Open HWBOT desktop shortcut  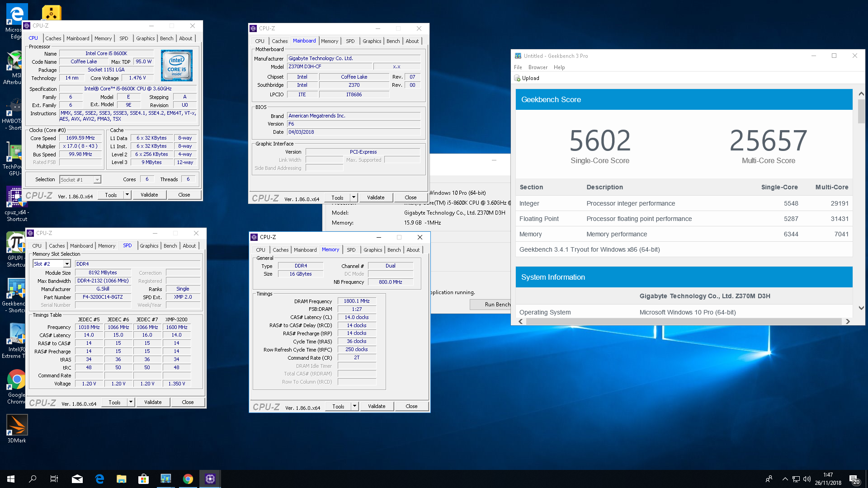(13, 114)
